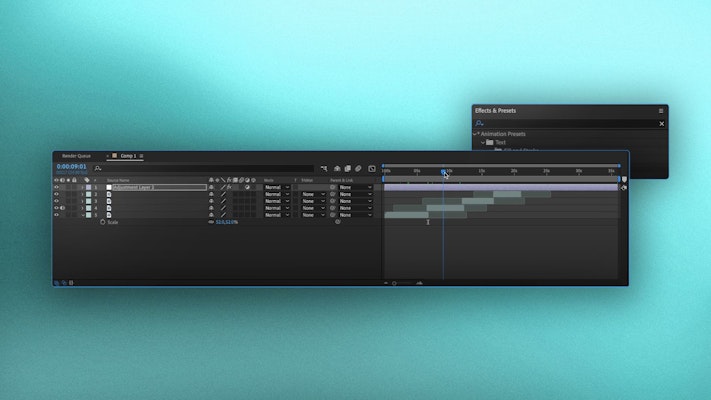Image resolution: width=711 pixels, height=400 pixels.
Task: Click the parent pick whip on layer 2
Action: [333, 194]
